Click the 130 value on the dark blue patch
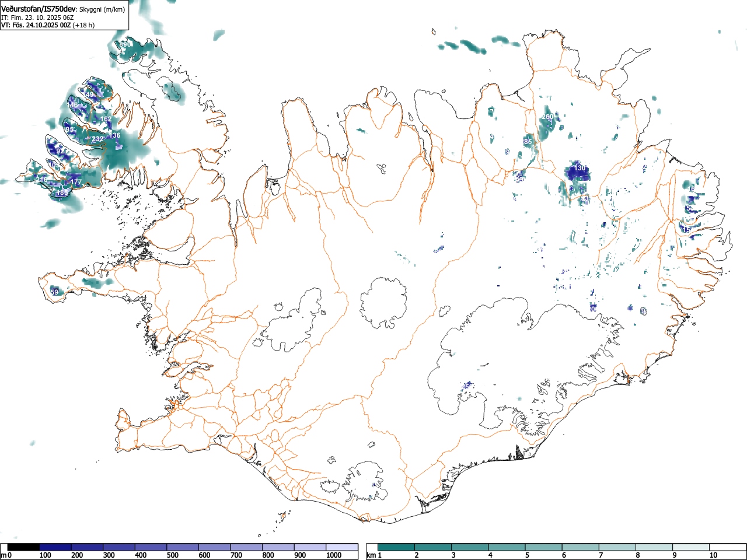747x560 pixels. (x=580, y=168)
